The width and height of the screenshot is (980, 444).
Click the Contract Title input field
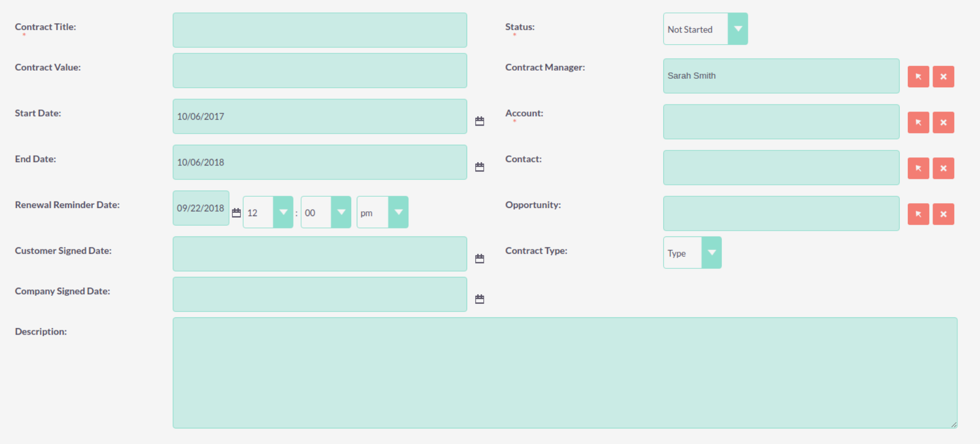tap(319, 30)
